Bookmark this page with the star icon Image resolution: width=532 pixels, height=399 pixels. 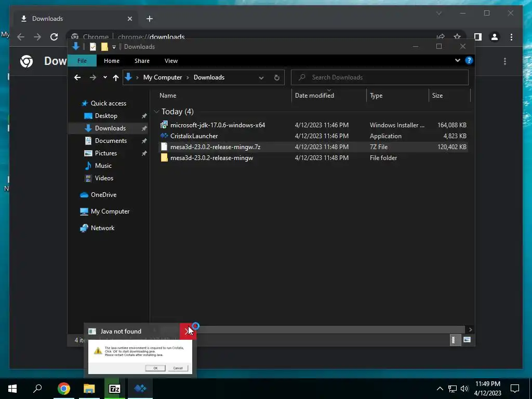457,37
